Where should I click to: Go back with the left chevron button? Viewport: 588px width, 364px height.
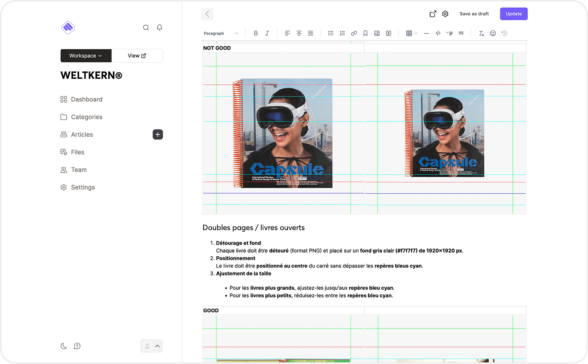207,14
